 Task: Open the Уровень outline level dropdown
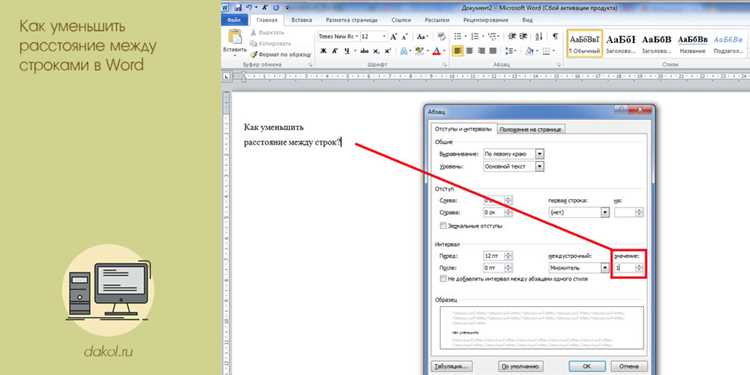click(540, 166)
